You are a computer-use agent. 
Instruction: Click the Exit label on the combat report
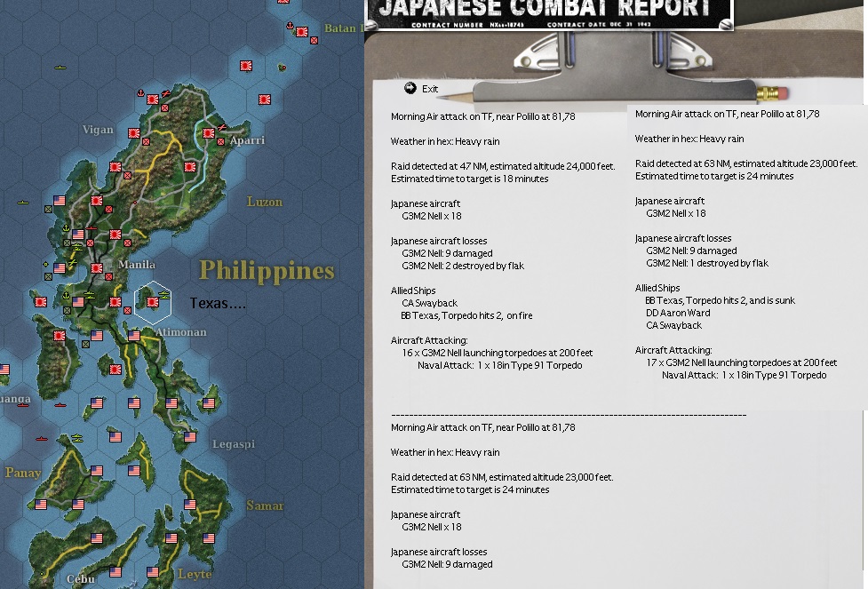(x=430, y=89)
